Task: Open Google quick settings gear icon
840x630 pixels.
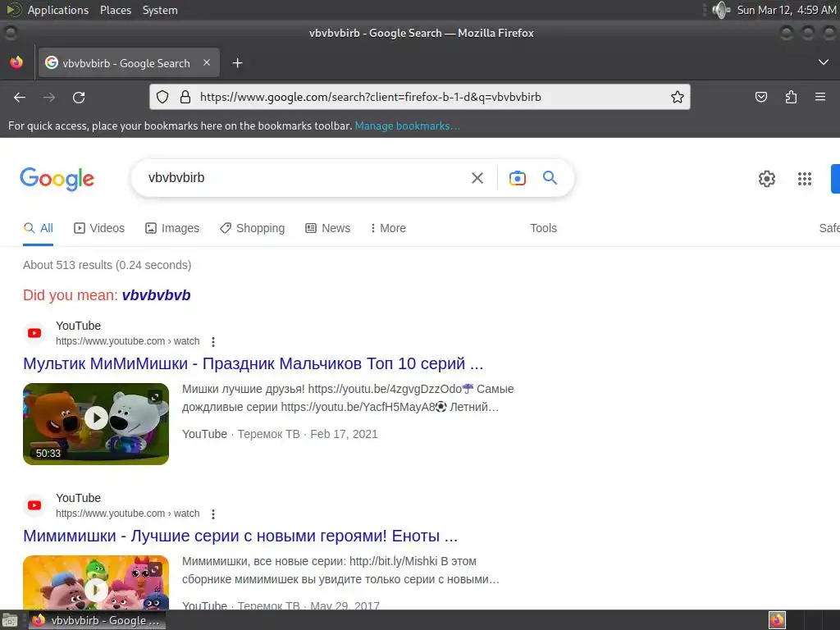Action: coord(767,178)
